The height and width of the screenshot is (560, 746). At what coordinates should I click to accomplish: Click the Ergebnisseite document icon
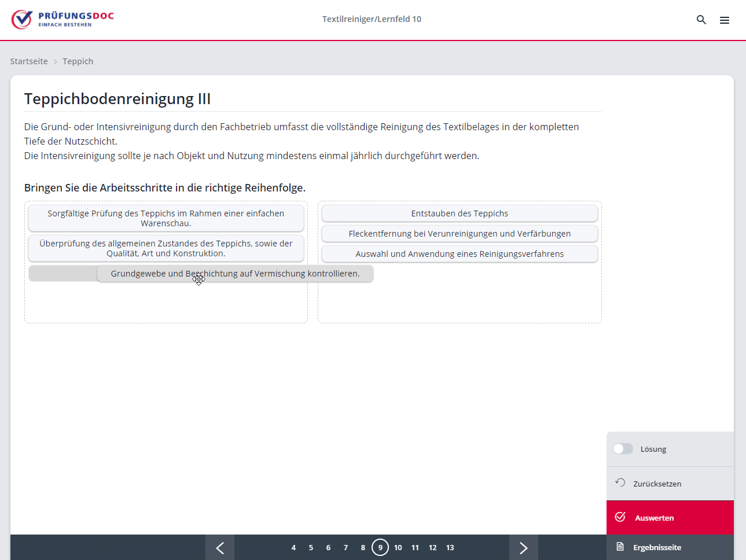(620, 547)
